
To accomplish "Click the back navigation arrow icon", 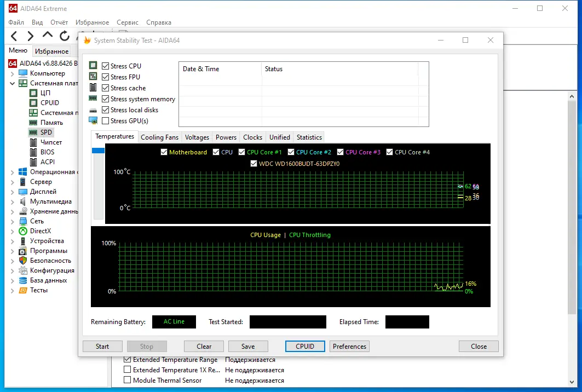I will point(14,36).
